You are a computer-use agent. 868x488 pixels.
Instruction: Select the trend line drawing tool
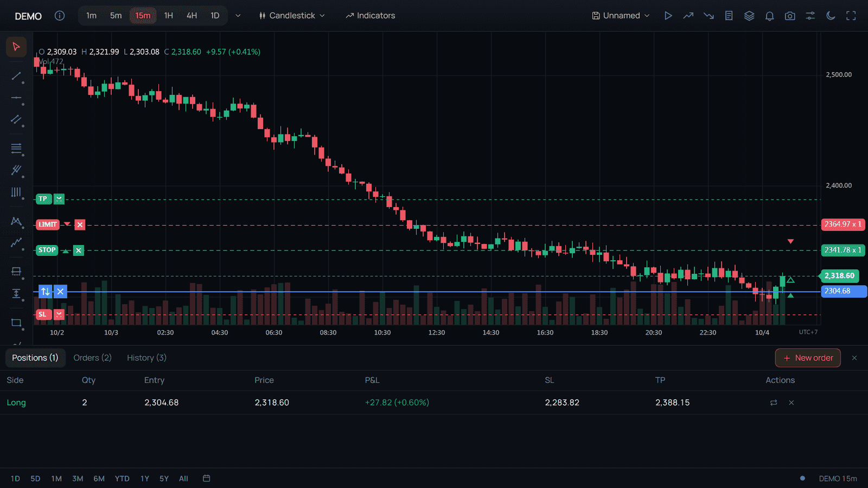(16, 76)
